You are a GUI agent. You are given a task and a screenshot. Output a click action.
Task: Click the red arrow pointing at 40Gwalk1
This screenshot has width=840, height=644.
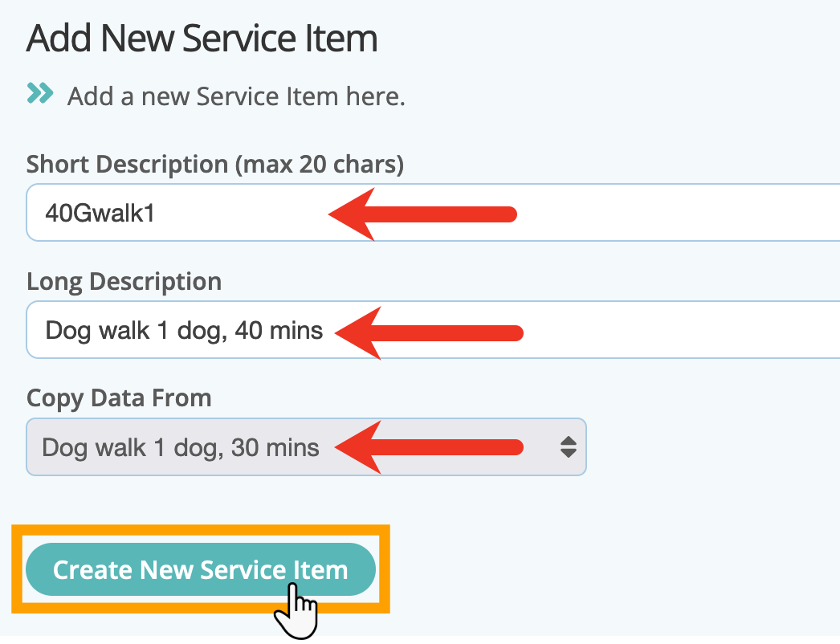pos(422,214)
